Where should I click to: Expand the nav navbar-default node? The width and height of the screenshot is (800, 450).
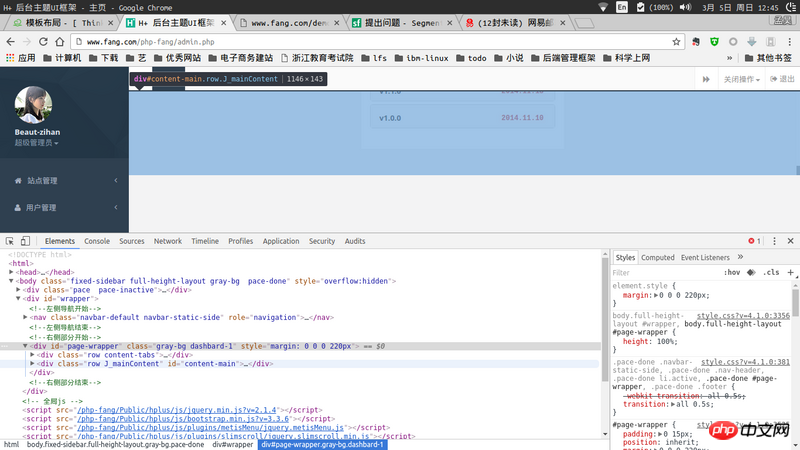tap(26, 317)
